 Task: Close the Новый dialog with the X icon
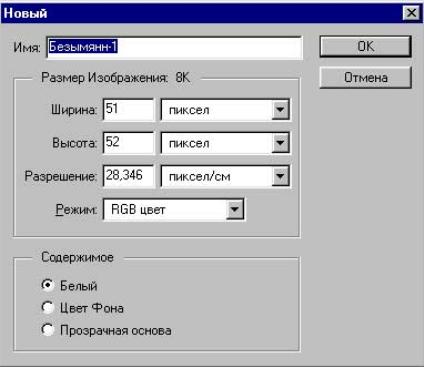click(x=411, y=13)
